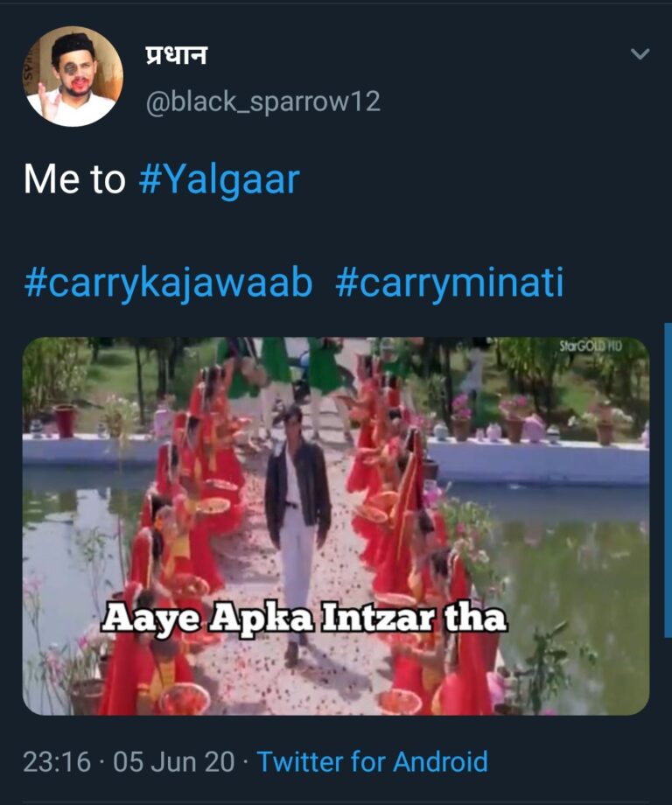
Task: Open the tweet options chevron menu
Action: tap(640, 54)
